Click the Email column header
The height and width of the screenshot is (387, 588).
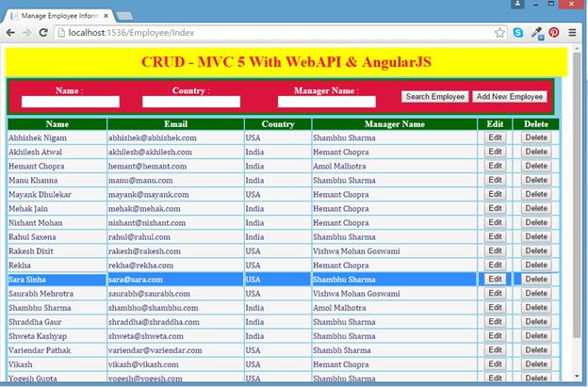175,124
